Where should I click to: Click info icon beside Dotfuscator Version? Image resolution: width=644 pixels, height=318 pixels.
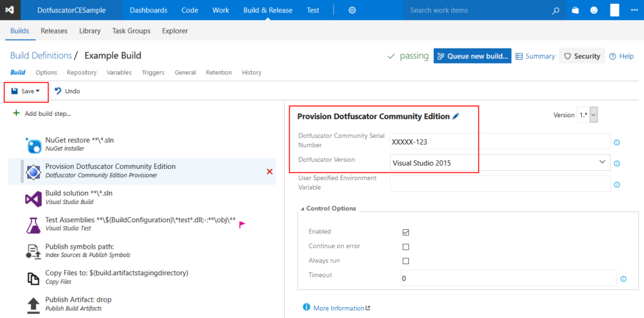point(616,163)
